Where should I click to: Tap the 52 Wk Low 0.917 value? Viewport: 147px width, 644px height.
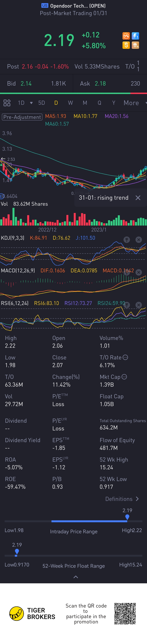point(106,487)
